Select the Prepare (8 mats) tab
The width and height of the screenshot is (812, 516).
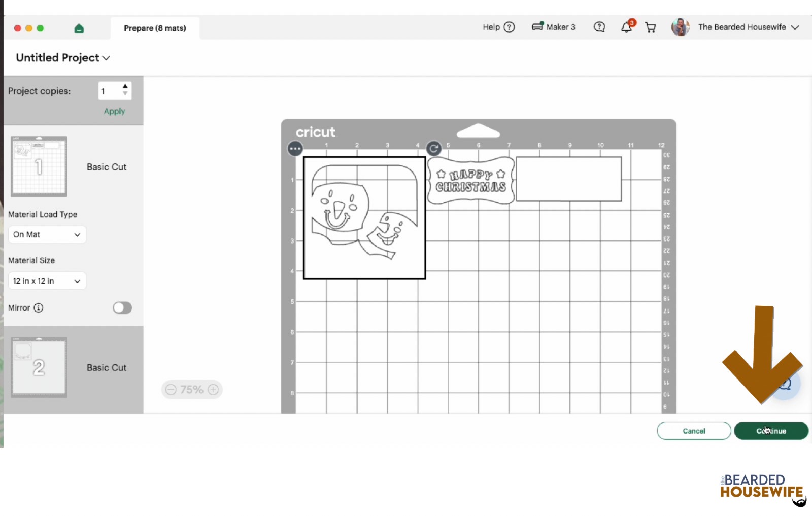pos(155,28)
